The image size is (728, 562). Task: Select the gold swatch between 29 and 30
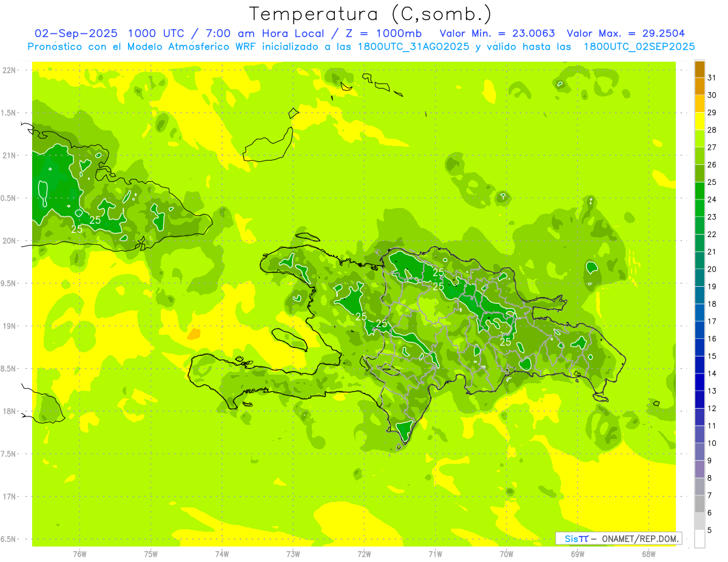tap(699, 104)
